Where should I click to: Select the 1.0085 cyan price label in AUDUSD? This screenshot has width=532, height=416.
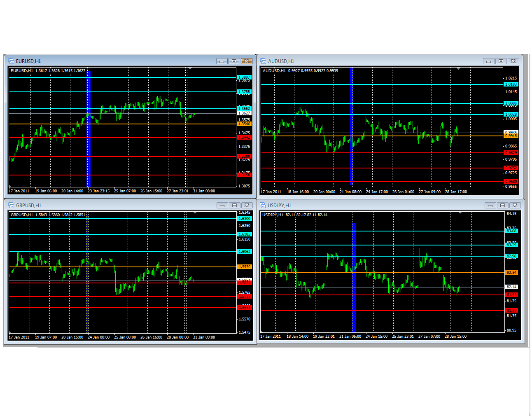[511, 103]
